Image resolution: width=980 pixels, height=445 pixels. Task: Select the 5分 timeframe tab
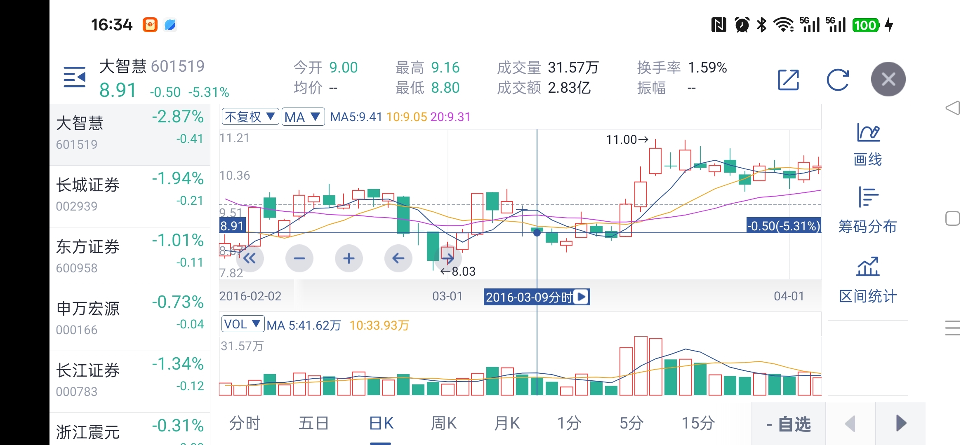coord(631,423)
